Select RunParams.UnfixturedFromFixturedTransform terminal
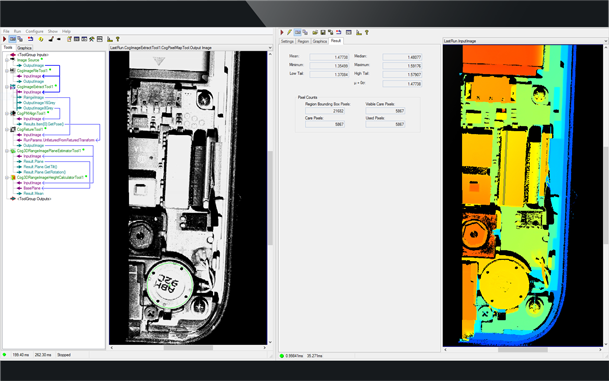Image resolution: width=609 pixels, height=381 pixels. (x=59, y=140)
